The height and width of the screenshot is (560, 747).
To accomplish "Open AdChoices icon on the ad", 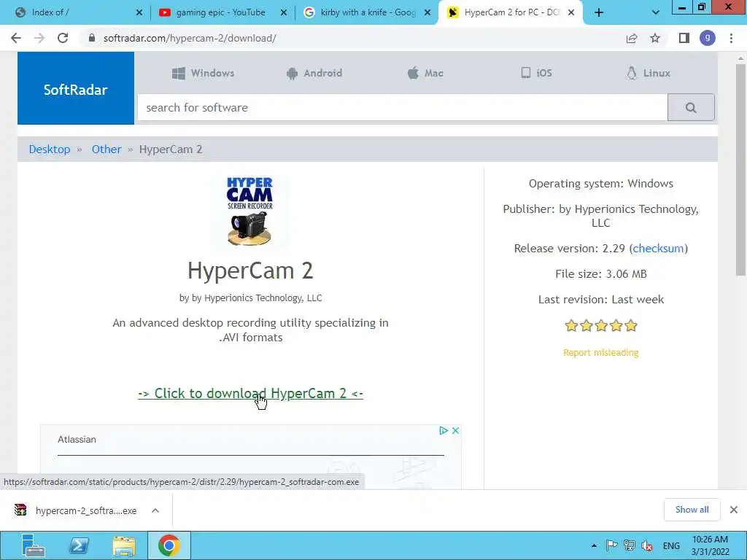I will point(443,430).
